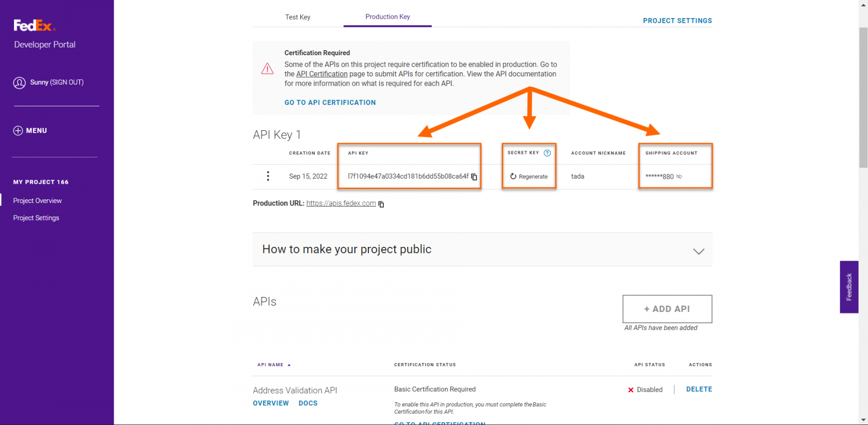Image resolution: width=868 pixels, height=425 pixels.
Task: Click the page vertical scrollbar thumb
Action: [863, 97]
